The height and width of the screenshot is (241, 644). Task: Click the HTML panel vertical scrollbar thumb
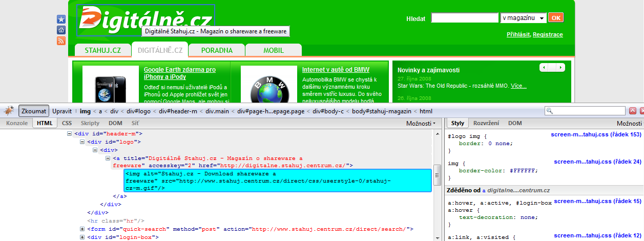tap(437, 175)
